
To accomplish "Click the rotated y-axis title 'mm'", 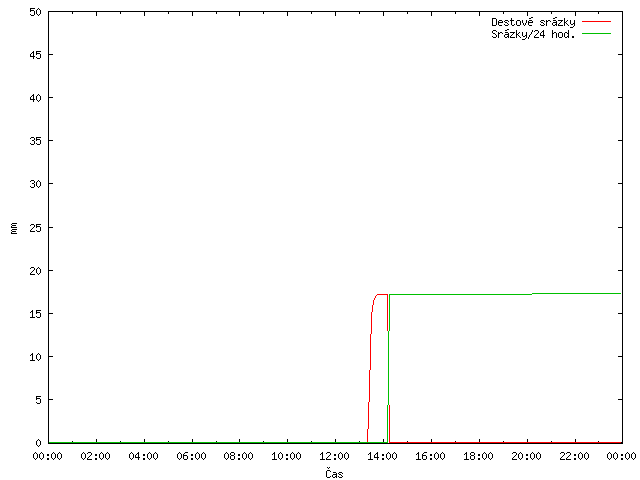I will pos(14,228).
